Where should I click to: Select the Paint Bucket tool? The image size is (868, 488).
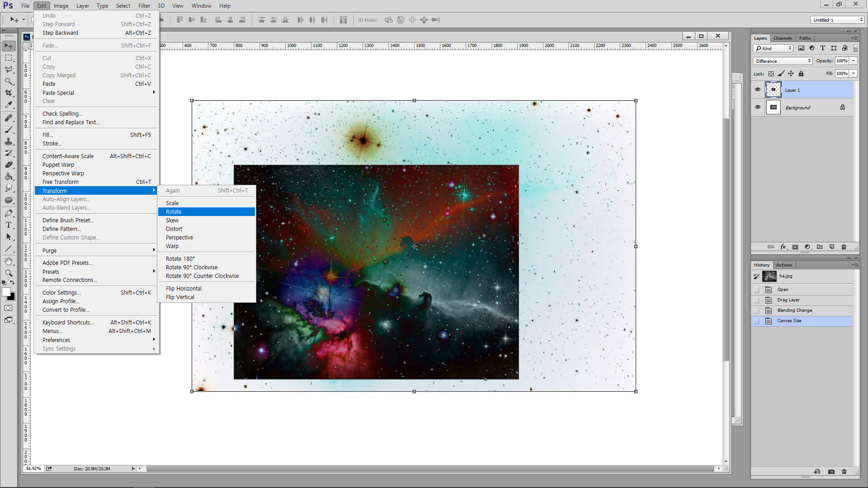pyautogui.click(x=9, y=177)
